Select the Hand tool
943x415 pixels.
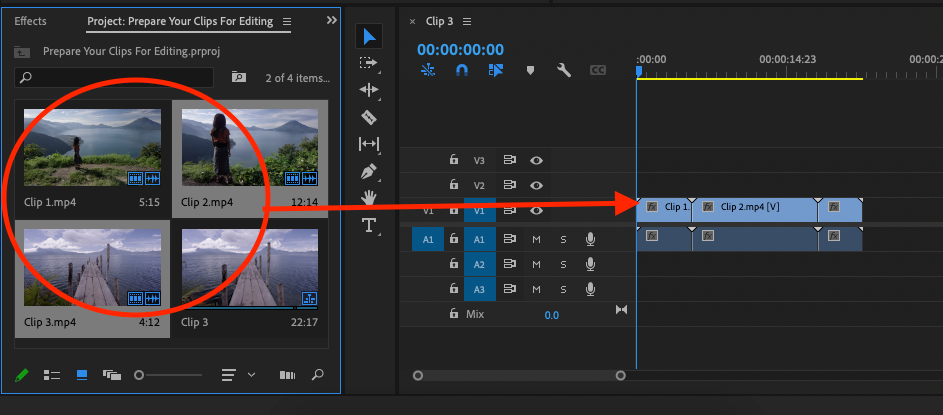point(369,198)
